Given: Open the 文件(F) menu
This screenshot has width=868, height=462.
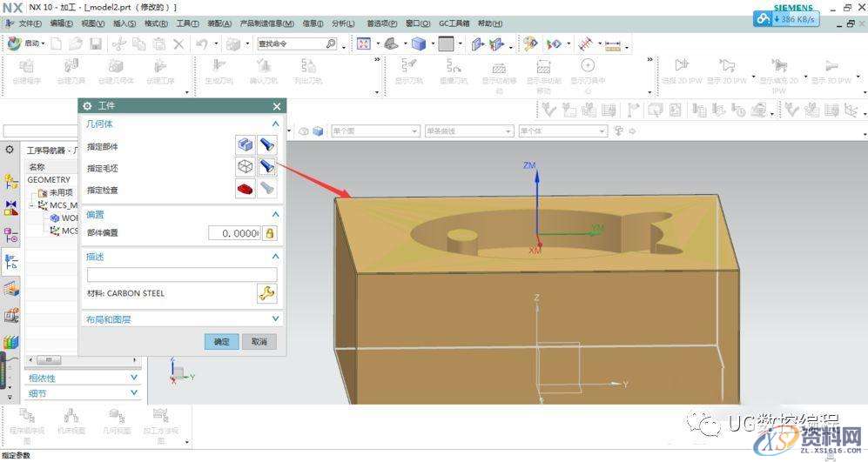Looking at the screenshot, I should [29, 23].
